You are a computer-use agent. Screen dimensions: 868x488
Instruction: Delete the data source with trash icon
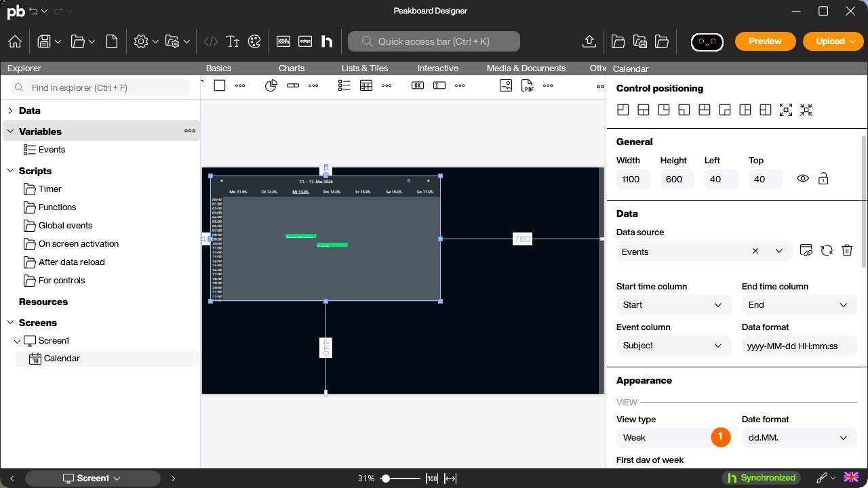(847, 250)
